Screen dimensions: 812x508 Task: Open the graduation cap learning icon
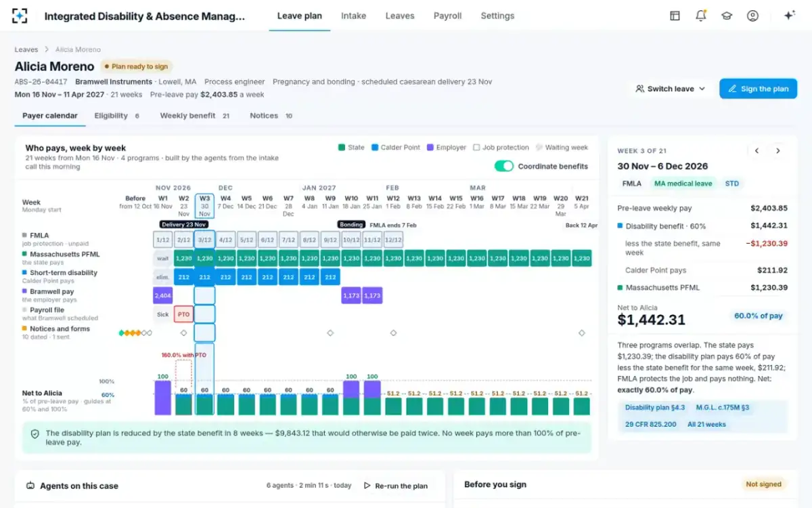click(727, 16)
